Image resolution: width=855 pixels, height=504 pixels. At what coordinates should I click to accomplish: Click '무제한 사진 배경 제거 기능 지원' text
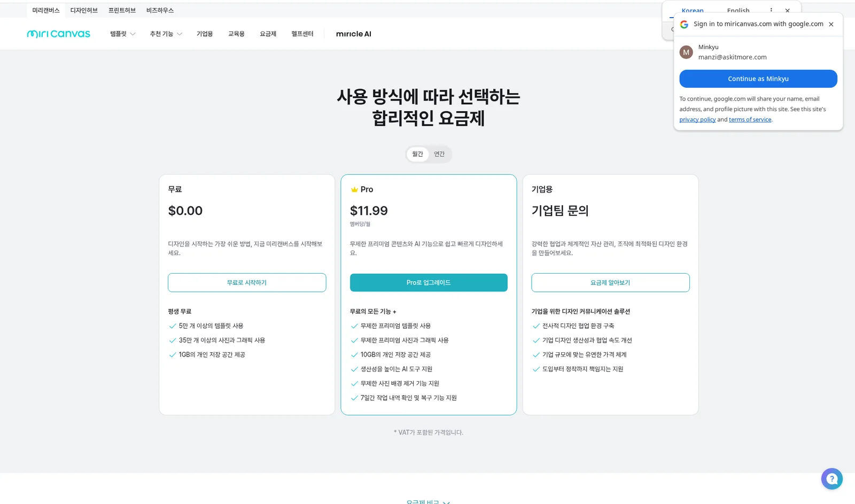[x=400, y=384]
